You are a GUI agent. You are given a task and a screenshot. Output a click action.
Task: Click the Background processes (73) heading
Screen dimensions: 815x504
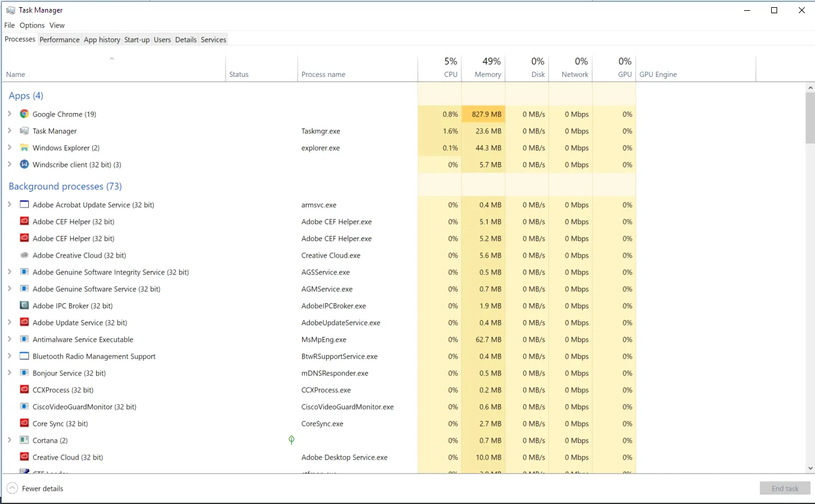click(65, 186)
